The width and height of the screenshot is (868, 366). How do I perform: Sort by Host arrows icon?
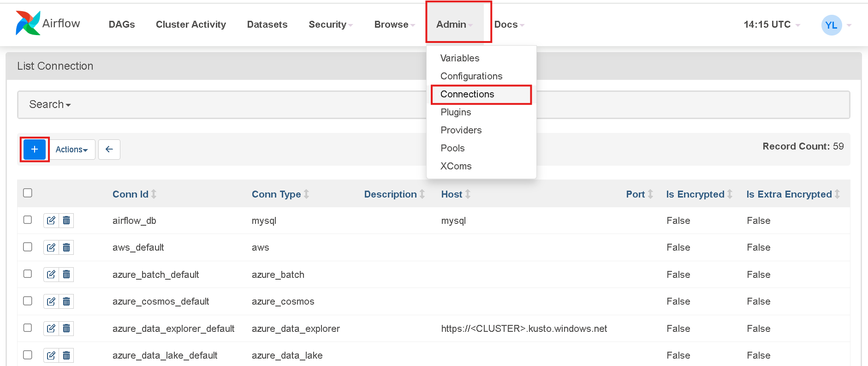[x=468, y=194]
